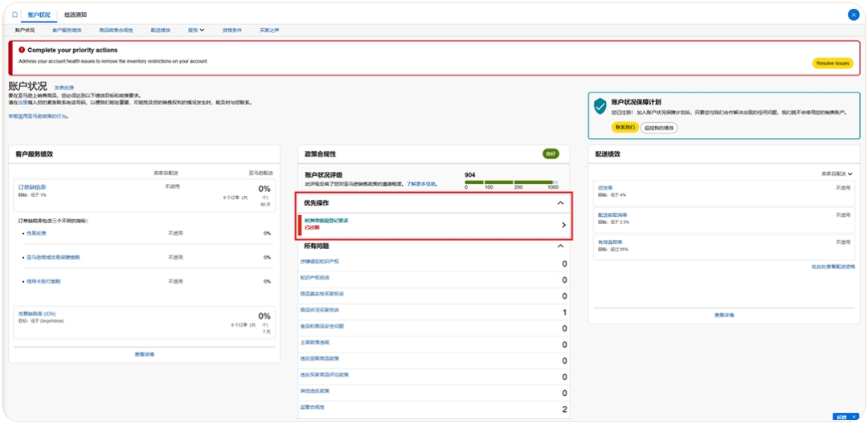
Task: Click the 904 rating score
Action: (470, 175)
